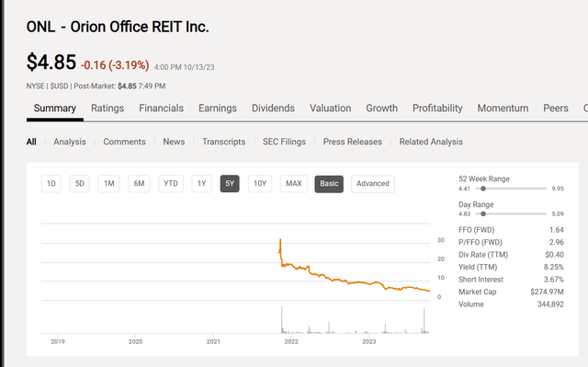Click the ONL - Orion Office REIT Inc. title
Viewport: 588px width, 367px height.
point(118,27)
